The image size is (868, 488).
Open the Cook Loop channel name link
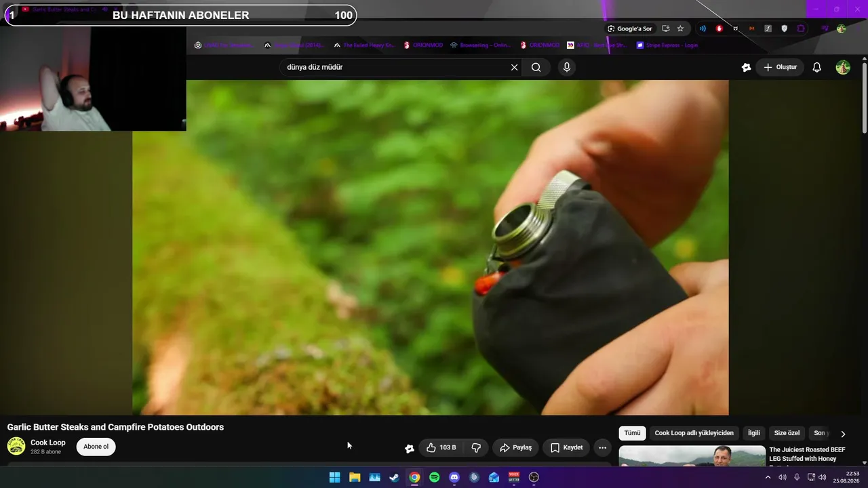coord(48,443)
